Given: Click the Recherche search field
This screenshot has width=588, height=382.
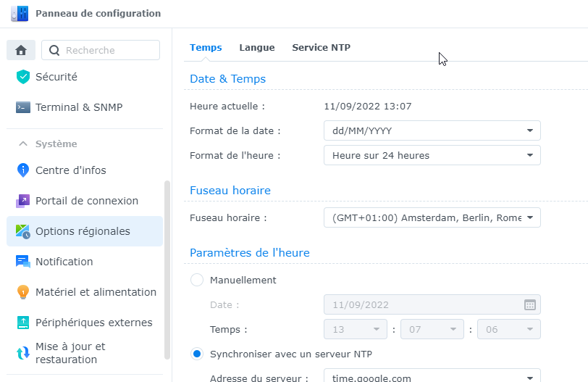Looking at the screenshot, I should [101, 50].
